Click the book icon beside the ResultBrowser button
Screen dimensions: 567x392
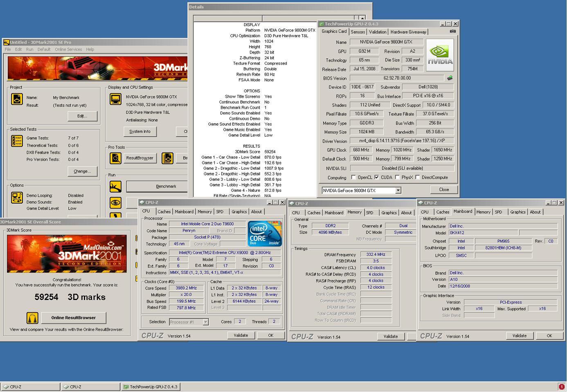167,158
